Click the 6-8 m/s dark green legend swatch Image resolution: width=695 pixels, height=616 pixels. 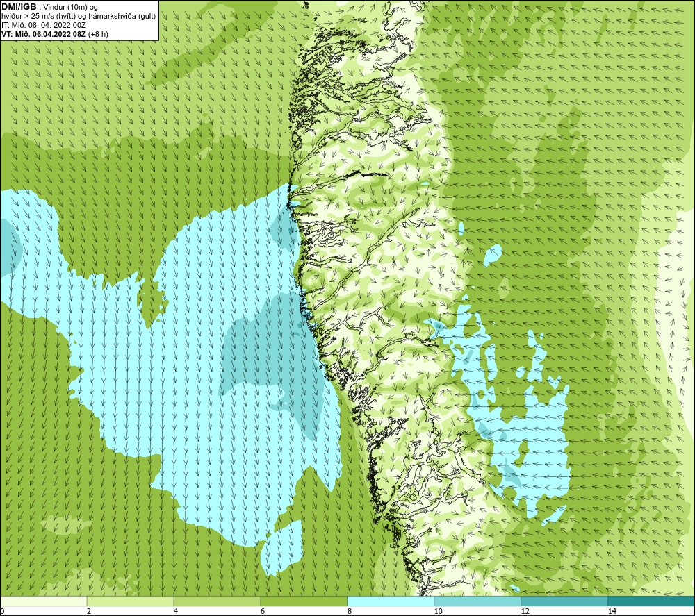304,601
